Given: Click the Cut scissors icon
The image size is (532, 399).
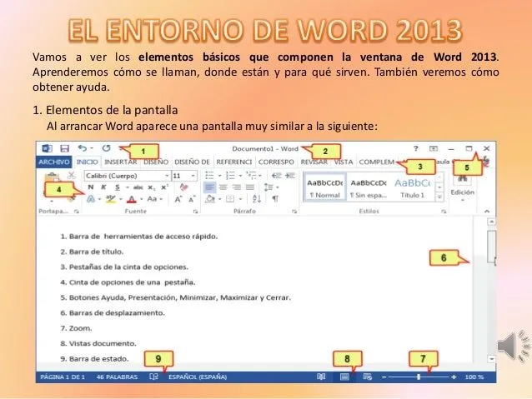Looking at the screenshot, I should (x=71, y=175).
